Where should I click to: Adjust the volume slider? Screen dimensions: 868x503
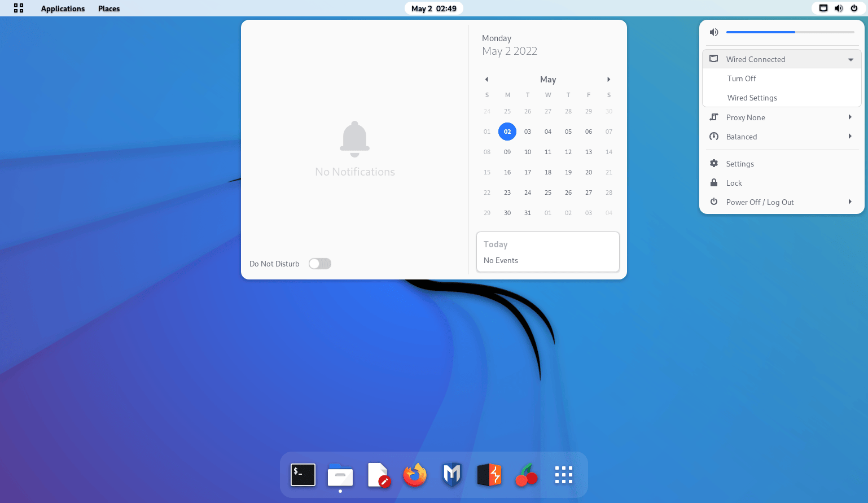click(x=790, y=32)
